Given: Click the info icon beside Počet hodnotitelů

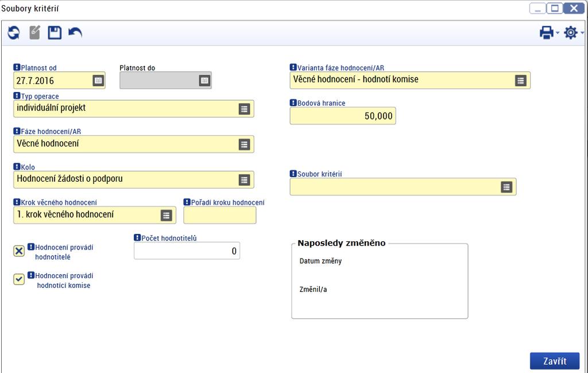Looking at the screenshot, I should pyautogui.click(x=137, y=237).
